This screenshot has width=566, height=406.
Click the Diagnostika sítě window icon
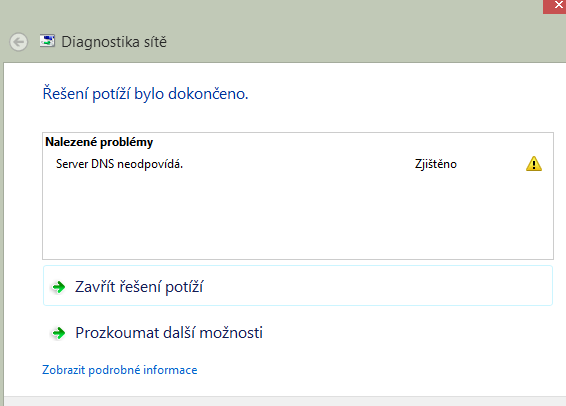[x=47, y=41]
